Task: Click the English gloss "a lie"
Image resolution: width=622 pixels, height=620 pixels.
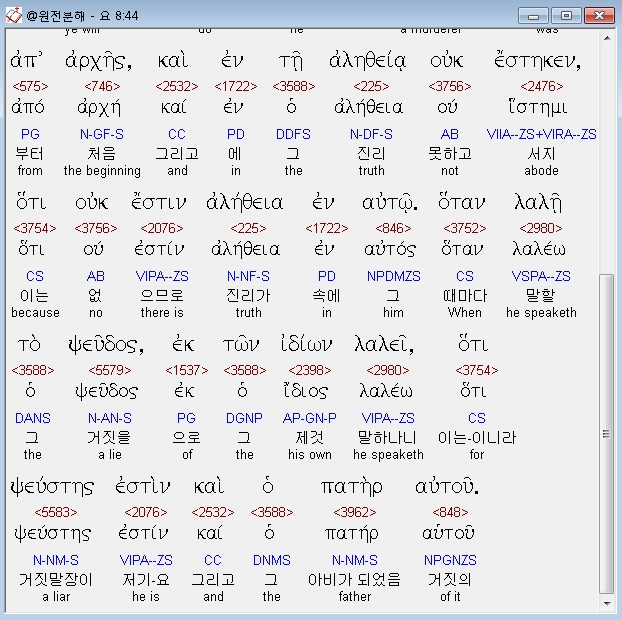Action: (109, 455)
